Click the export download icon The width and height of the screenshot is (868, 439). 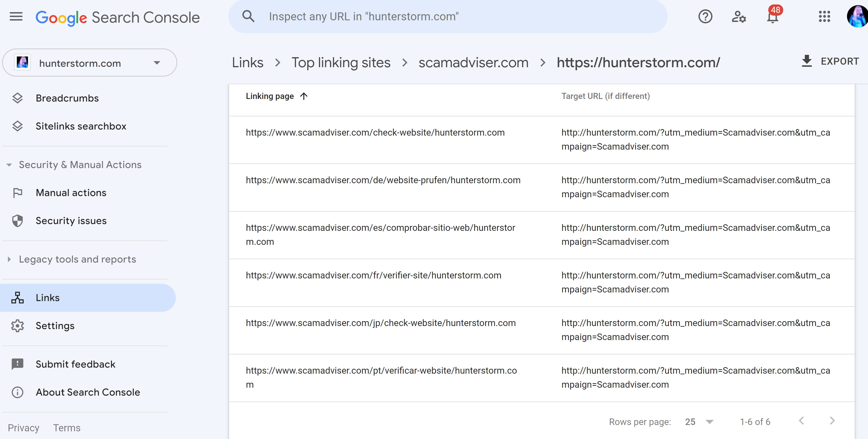click(x=807, y=61)
